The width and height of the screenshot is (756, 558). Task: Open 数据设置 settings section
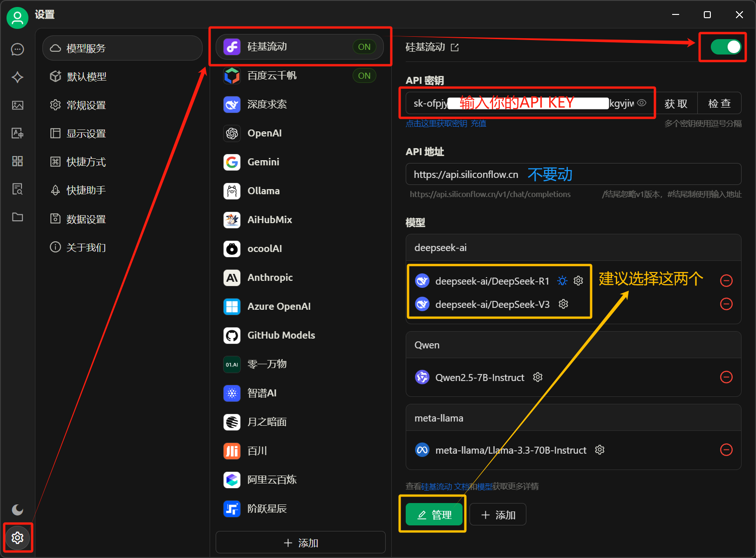(123, 219)
